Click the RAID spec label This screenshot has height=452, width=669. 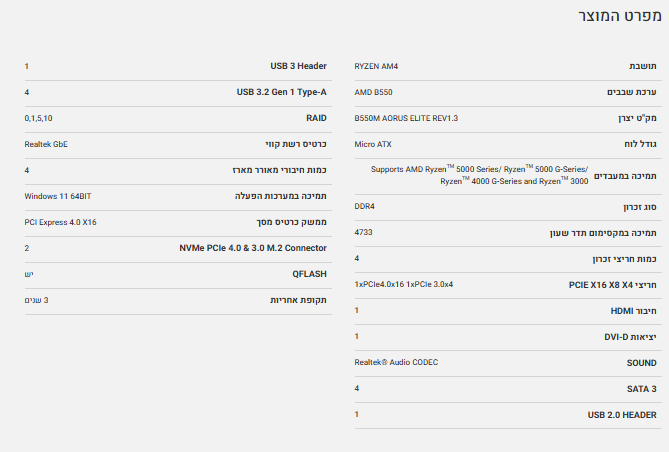pos(316,118)
